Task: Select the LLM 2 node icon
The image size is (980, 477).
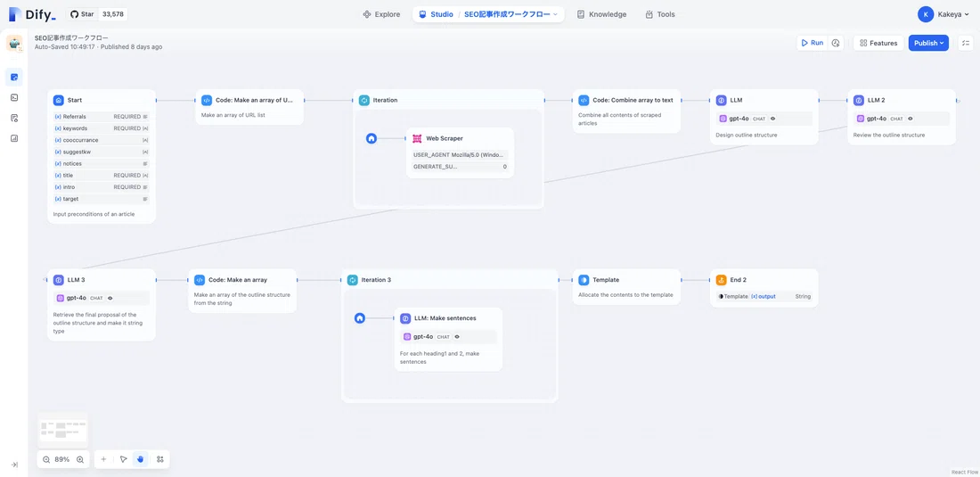Action: (859, 100)
